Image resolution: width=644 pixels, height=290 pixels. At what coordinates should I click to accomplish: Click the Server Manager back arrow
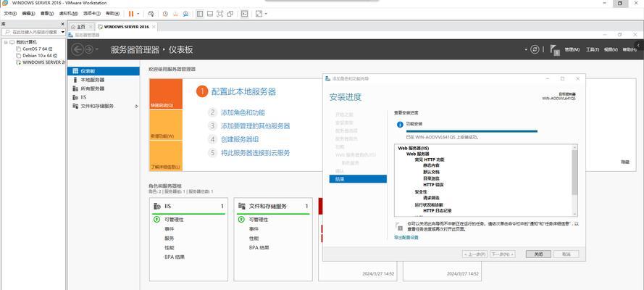click(78, 50)
